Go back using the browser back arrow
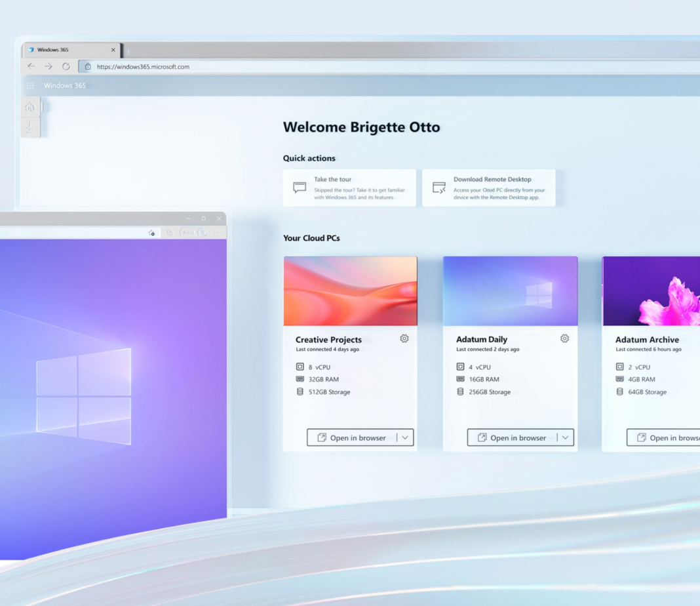The height and width of the screenshot is (606, 700). pos(31,66)
